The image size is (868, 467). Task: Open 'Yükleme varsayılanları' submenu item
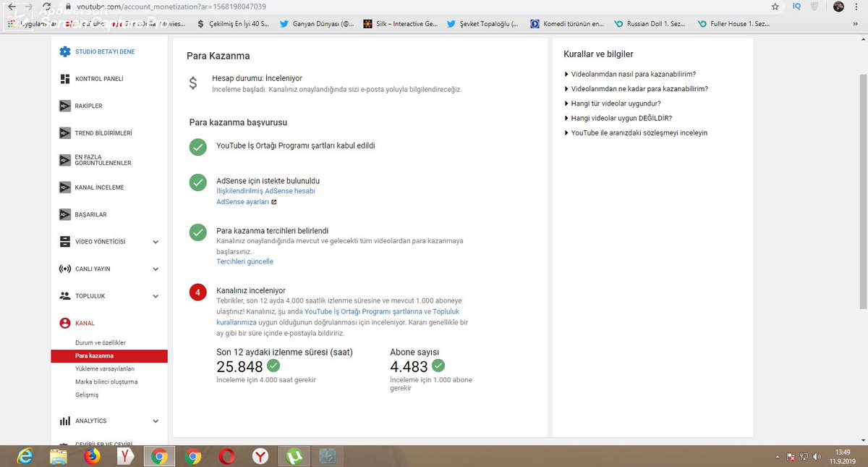105,369
